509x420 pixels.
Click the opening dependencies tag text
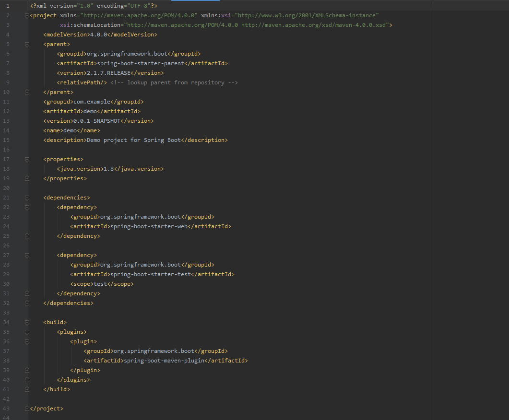pos(67,198)
